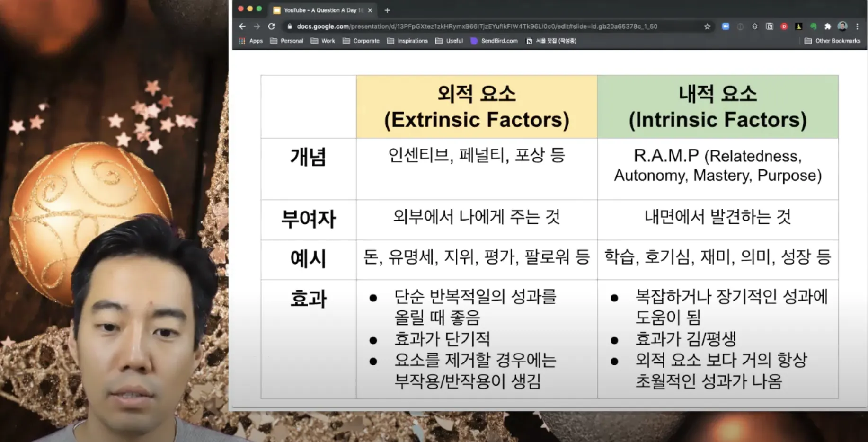Reload the current page
Screen dimensions: 868x442
tap(271, 27)
